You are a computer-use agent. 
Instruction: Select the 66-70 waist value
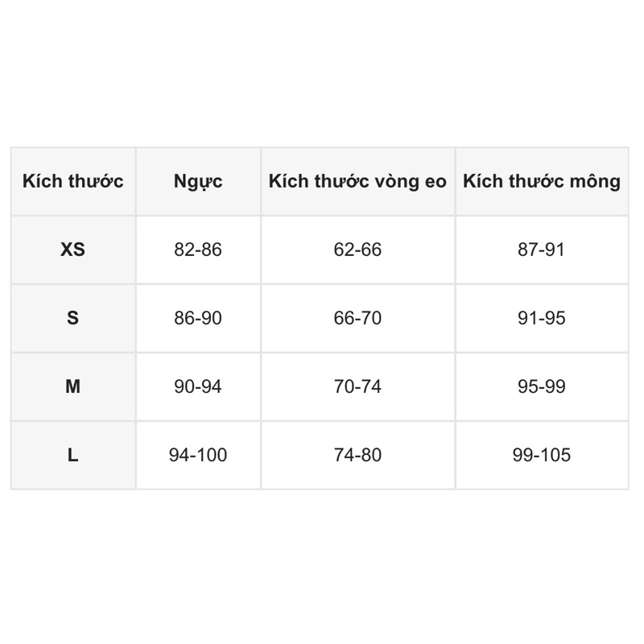357,318
